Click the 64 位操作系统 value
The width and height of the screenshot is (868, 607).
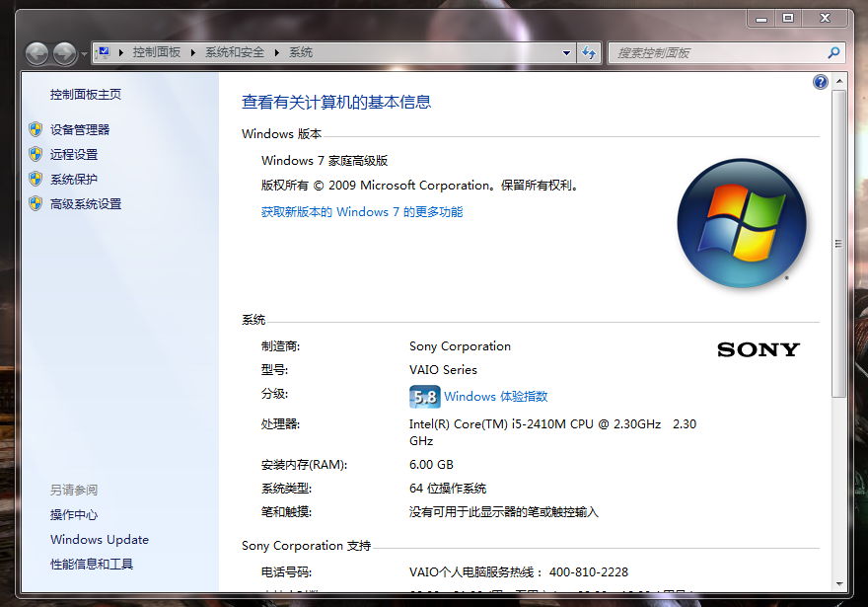(448, 489)
